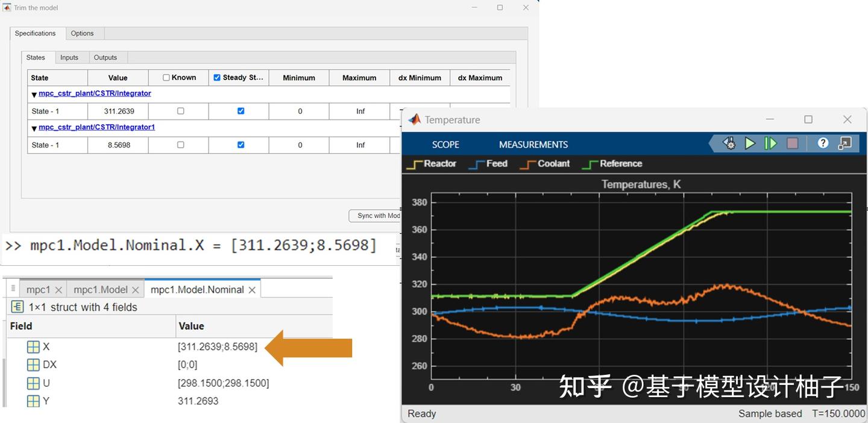Collapse the mpc_cstr_plant/CSTR/Integrator1 tree entry
Viewport: 868px width, 423px height.
click(34, 128)
